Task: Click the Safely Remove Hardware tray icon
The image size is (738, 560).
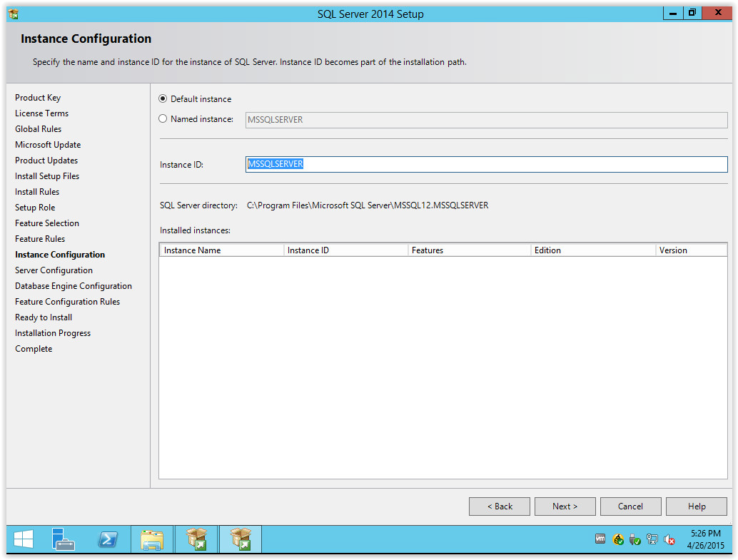Action: pyautogui.click(x=635, y=539)
